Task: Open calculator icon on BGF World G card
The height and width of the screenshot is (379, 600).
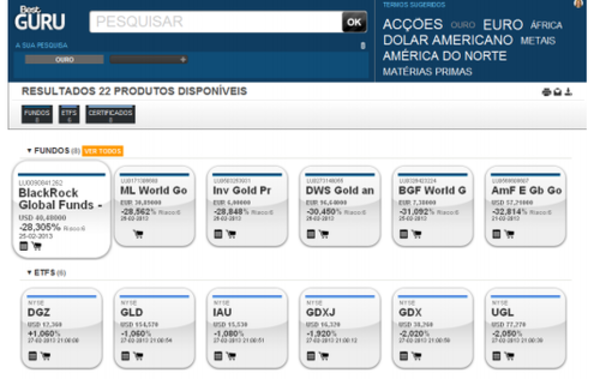Action: point(404,234)
